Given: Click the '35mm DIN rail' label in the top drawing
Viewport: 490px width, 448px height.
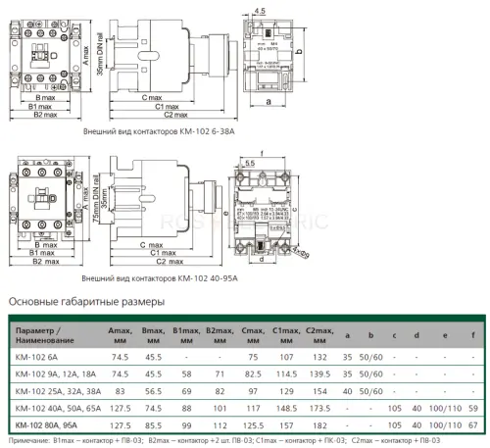Looking at the screenshot, I should point(100,54).
